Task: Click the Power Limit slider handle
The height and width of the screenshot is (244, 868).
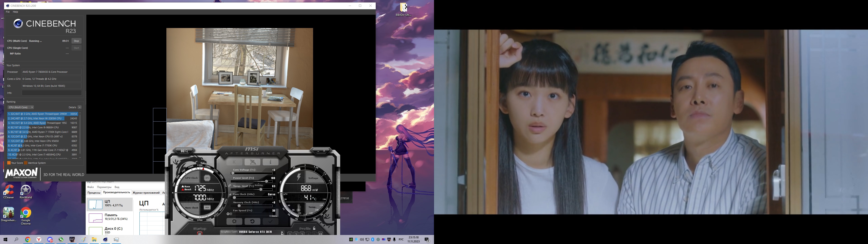Action: click(267, 181)
